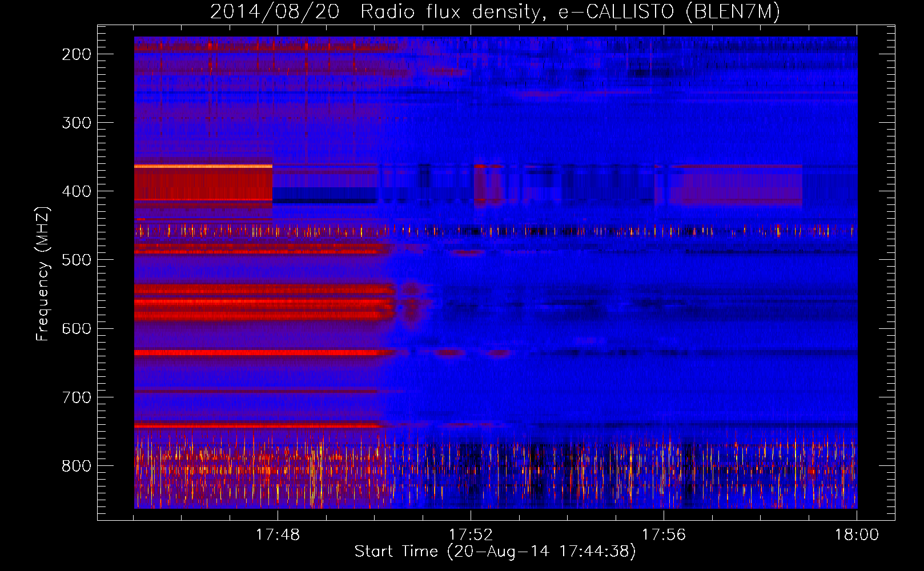Click the 300 frequency tick label

click(77, 123)
